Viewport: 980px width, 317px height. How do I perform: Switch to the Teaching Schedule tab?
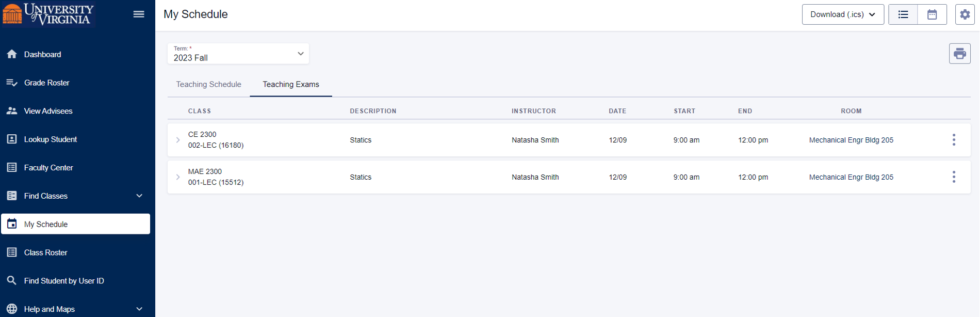pos(209,84)
